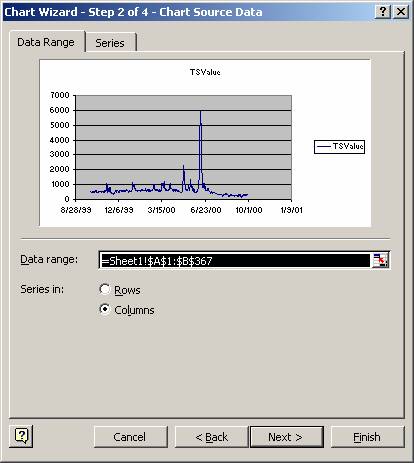This screenshot has height=463, width=414.
Task: Click the Series in label
Action: pyautogui.click(x=42, y=289)
